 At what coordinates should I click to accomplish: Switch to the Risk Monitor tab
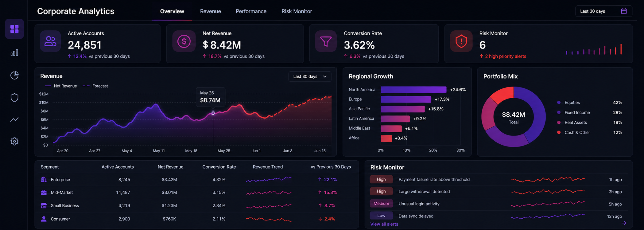pyautogui.click(x=297, y=11)
